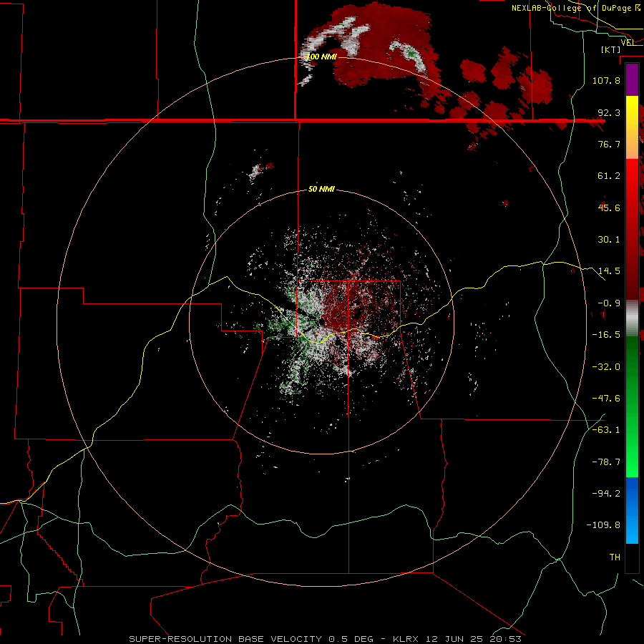Click the 76.7 scale value
The width and height of the screenshot is (644, 644).
(x=609, y=144)
